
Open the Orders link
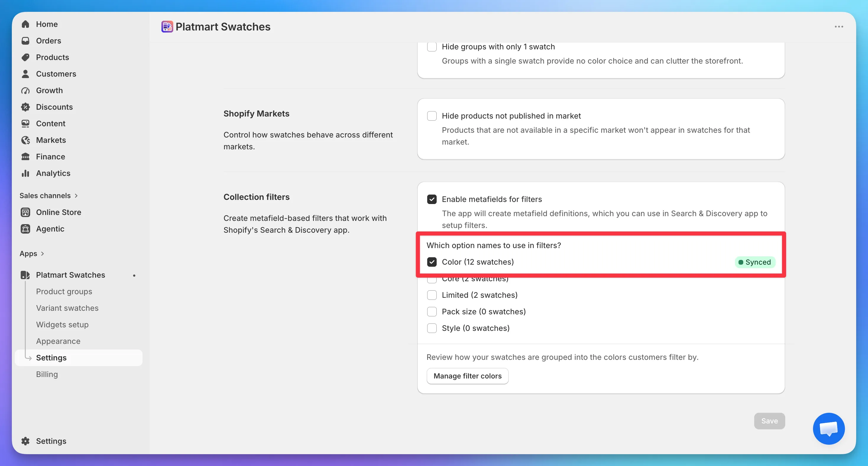(48, 41)
